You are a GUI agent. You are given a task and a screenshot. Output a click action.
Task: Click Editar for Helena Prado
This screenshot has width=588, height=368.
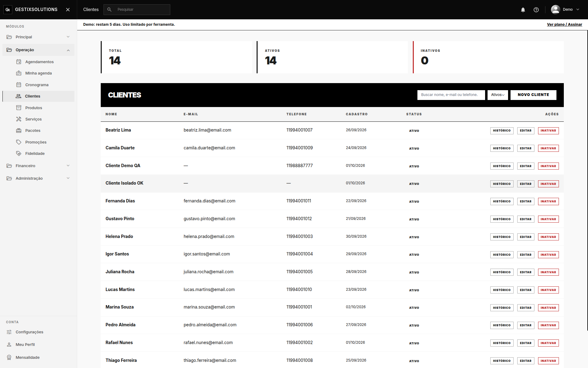(526, 237)
